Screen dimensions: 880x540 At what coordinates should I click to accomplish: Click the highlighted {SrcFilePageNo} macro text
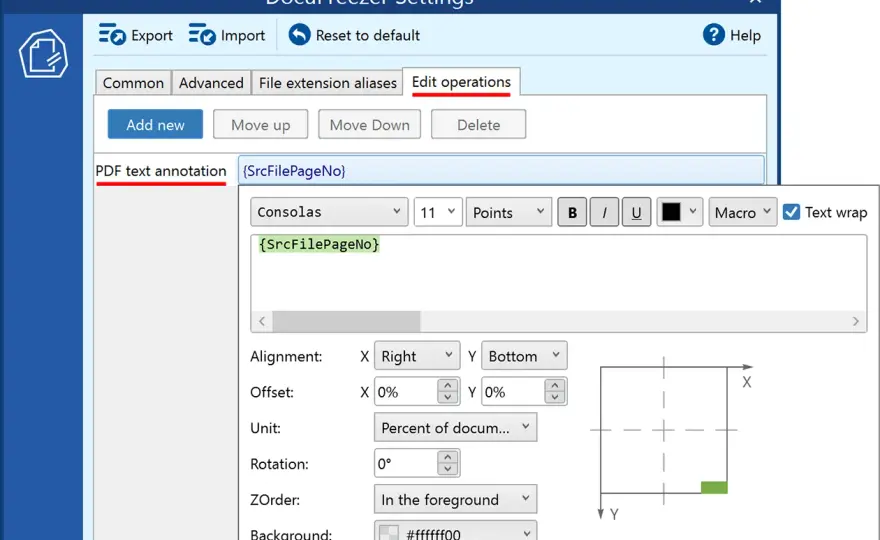[319, 245]
